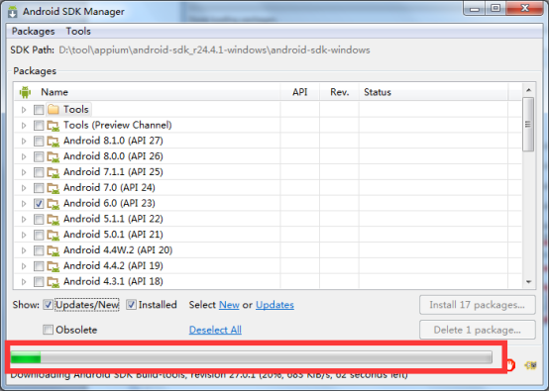The width and height of the screenshot is (549, 392).
Task: Check the Android 7.0 (API 24) checkbox
Action: 39,188
